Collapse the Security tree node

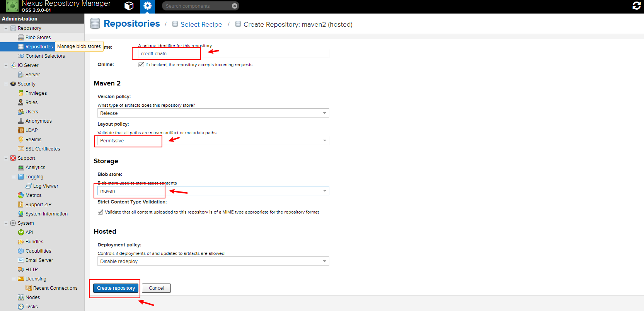coord(6,84)
